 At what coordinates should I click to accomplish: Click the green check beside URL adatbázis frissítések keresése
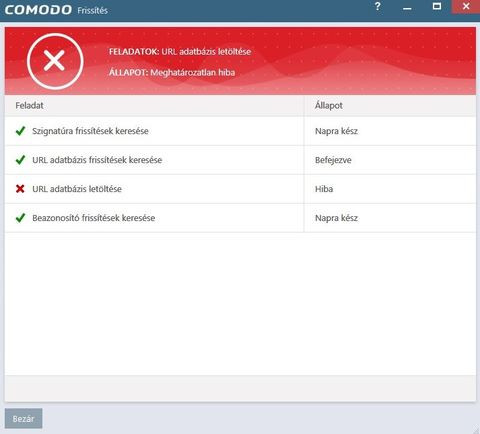coord(20,160)
